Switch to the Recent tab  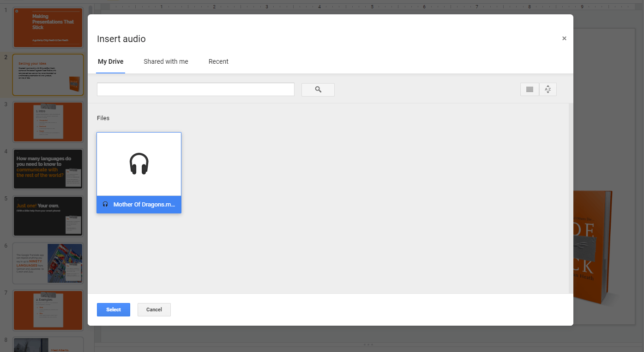coord(218,61)
